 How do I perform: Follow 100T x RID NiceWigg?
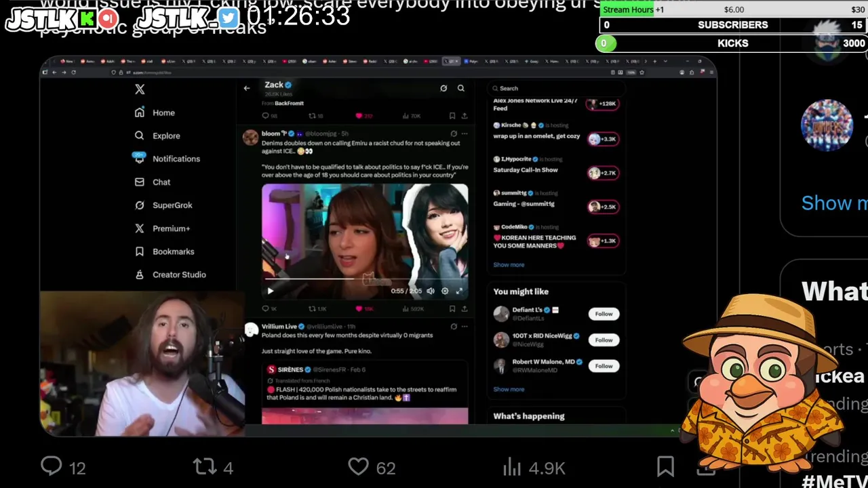tap(604, 340)
